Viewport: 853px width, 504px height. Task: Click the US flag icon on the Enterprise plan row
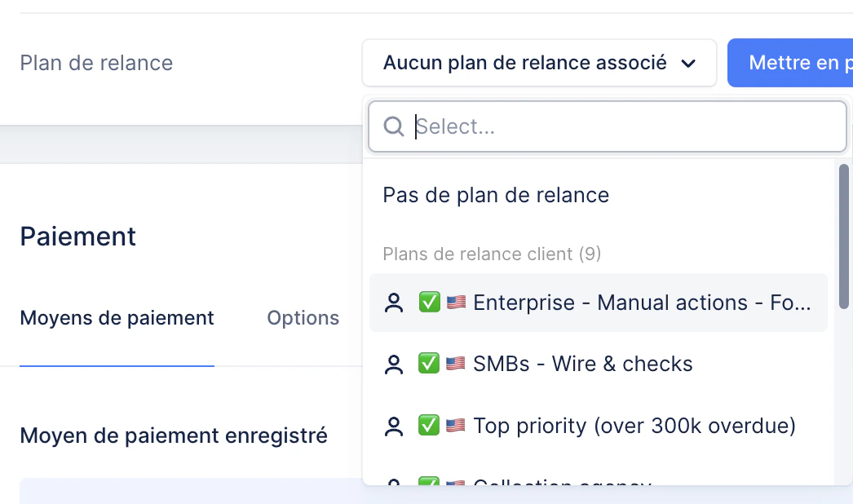[456, 302]
